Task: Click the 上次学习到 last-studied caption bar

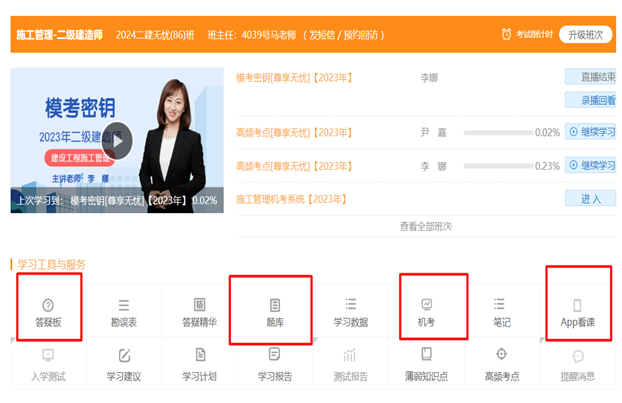Action: click(117, 200)
